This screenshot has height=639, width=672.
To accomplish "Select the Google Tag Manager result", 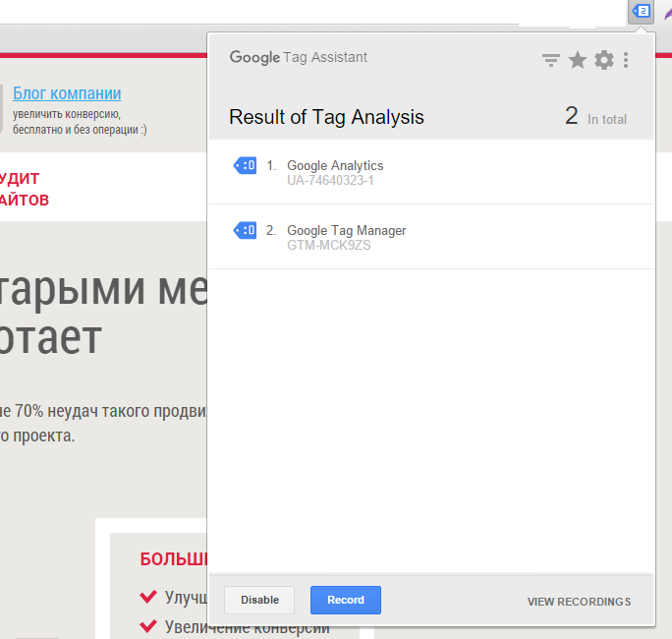I will coord(430,237).
